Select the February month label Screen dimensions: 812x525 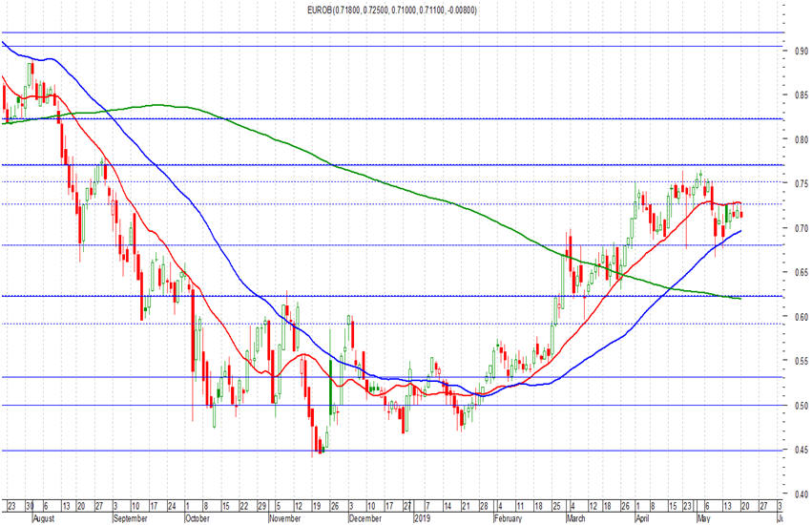[509, 518]
